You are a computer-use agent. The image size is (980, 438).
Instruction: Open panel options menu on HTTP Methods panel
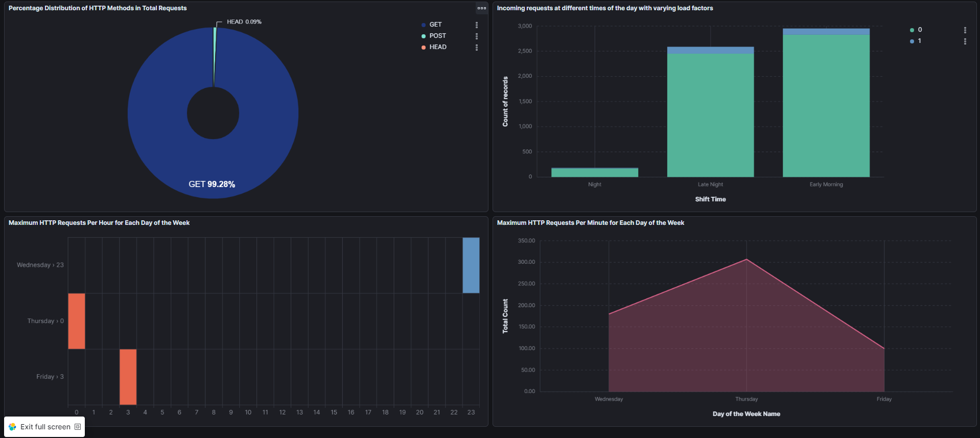pos(481,8)
